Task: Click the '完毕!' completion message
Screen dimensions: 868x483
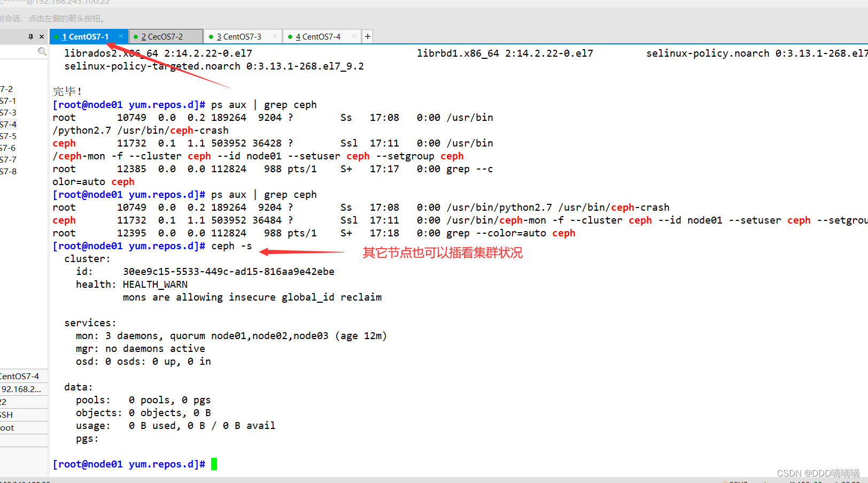Action: point(67,91)
